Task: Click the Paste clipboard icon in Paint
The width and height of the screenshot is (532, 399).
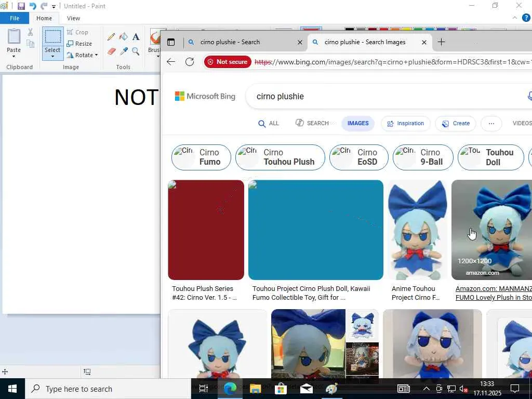Action: [x=14, y=36]
